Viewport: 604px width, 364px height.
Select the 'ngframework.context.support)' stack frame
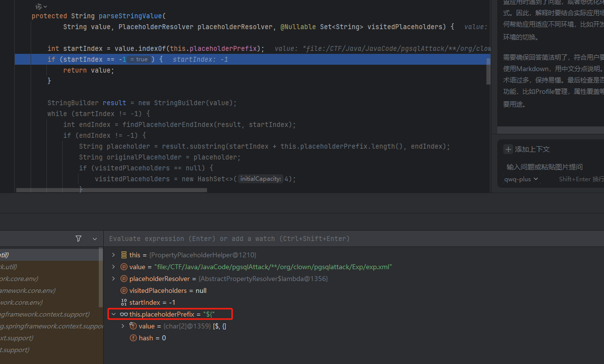tap(49, 314)
